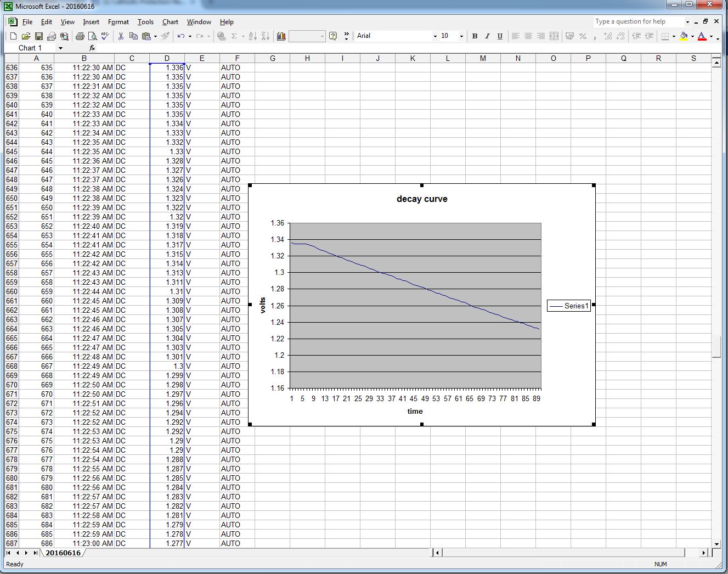The height and width of the screenshot is (574, 728).
Task: Open the Chart menu
Action: (170, 22)
